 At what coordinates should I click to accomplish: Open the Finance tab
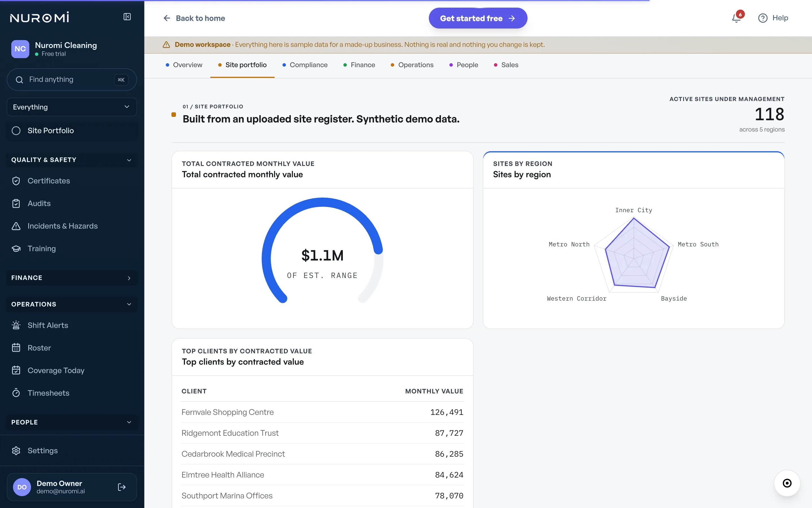pos(359,65)
